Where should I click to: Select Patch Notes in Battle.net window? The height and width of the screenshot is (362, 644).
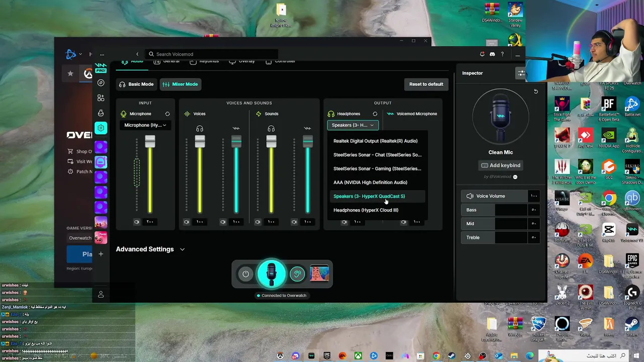coord(80,171)
